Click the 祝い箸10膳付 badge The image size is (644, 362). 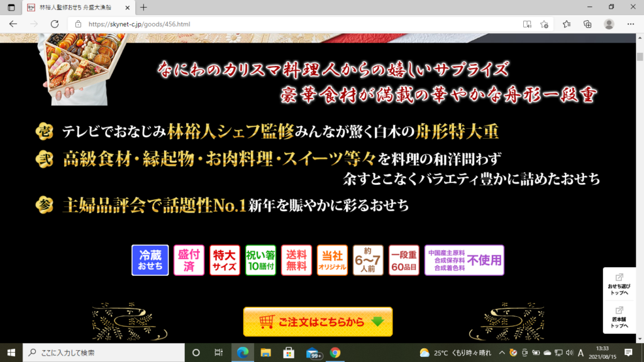[260, 260]
